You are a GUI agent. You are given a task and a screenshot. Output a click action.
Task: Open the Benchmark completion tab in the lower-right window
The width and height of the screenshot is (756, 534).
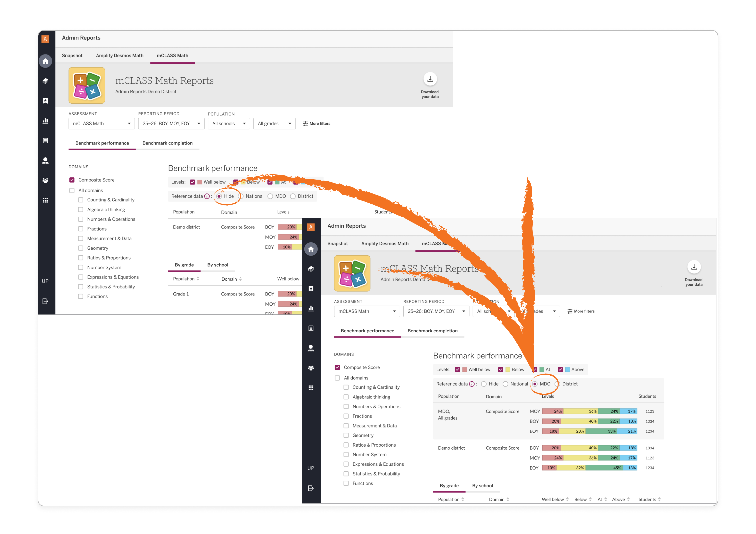[x=432, y=331]
